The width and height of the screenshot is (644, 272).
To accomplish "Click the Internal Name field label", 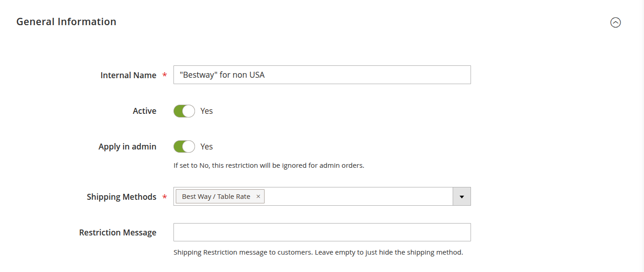I will tap(128, 75).
